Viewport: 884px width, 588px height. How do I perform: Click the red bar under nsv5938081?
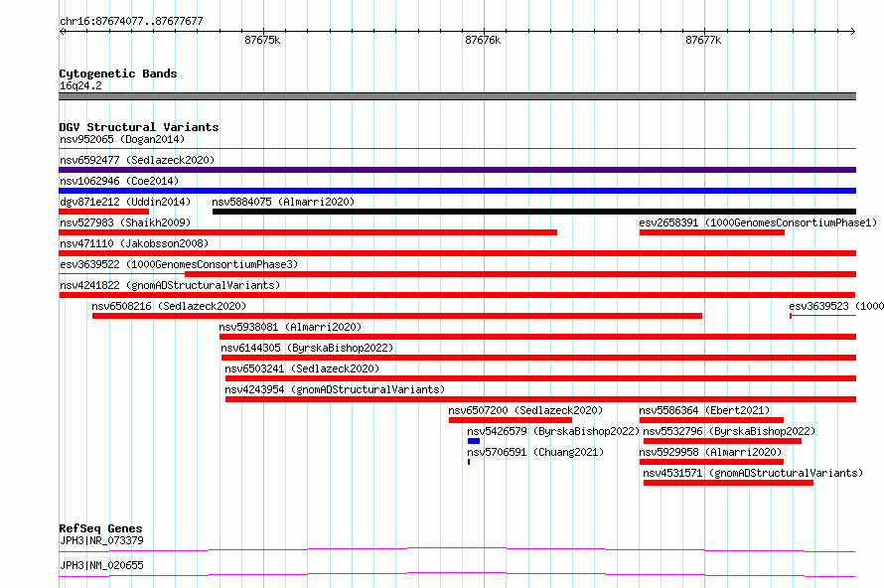tap(537, 337)
